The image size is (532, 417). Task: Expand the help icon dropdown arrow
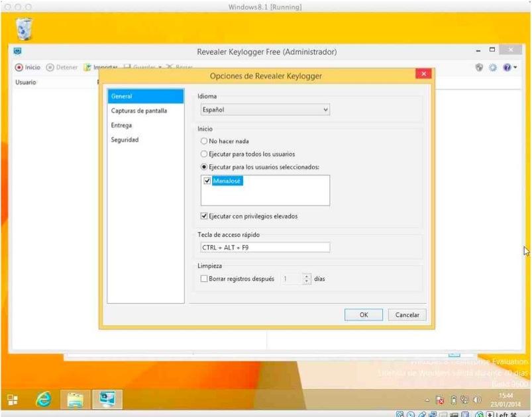tap(515, 68)
